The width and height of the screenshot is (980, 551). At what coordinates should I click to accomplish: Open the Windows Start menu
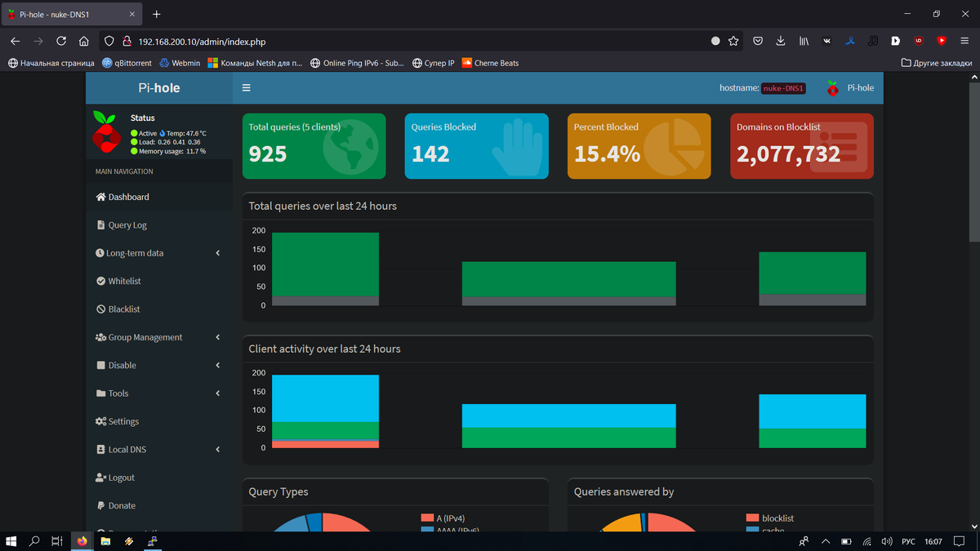[11, 540]
